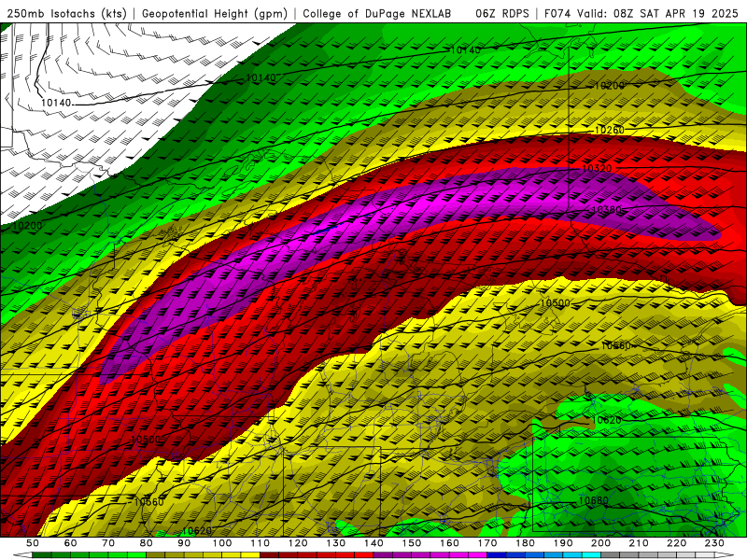Viewport: 747px width, 560px height.
Task: Click the 10380 height contour label
Action: point(605,209)
